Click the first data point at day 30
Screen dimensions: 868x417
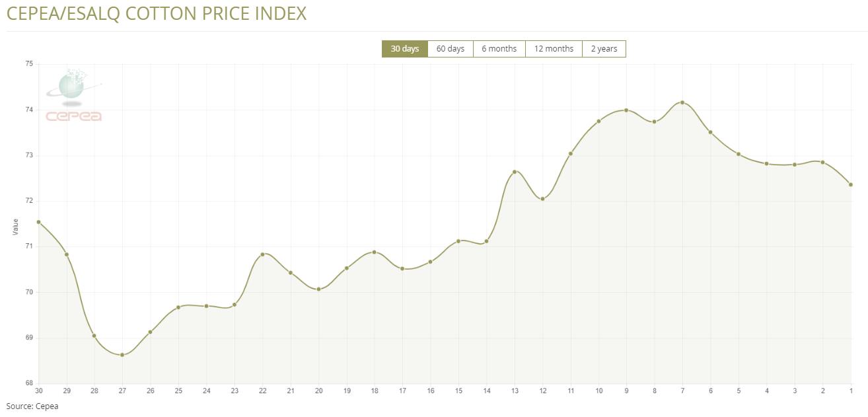click(x=38, y=222)
